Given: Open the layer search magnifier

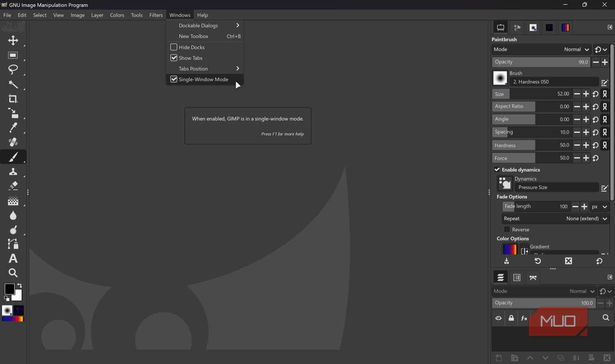Looking at the screenshot, I should [x=606, y=318].
